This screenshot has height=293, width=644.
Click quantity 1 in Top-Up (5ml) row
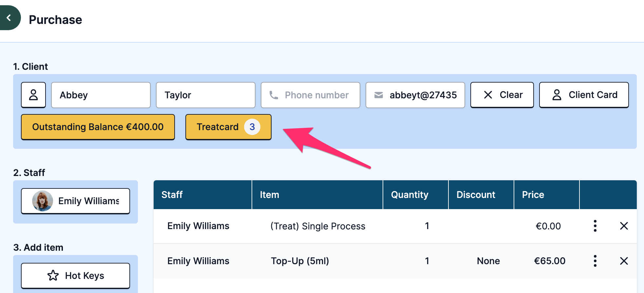pyautogui.click(x=427, y=261)
